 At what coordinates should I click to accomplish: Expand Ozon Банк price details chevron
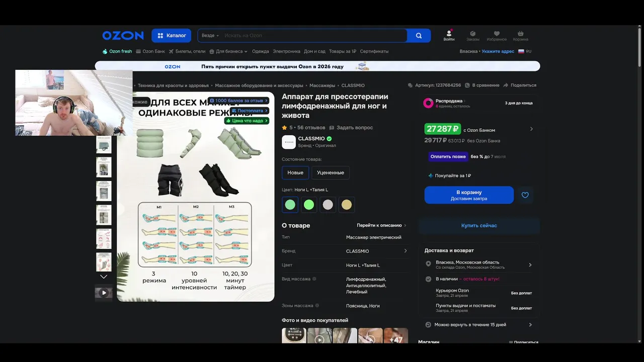(531, 129)
